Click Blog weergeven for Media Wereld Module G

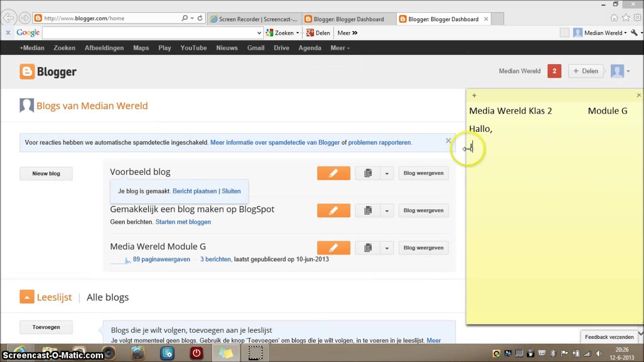pos(423,247)
